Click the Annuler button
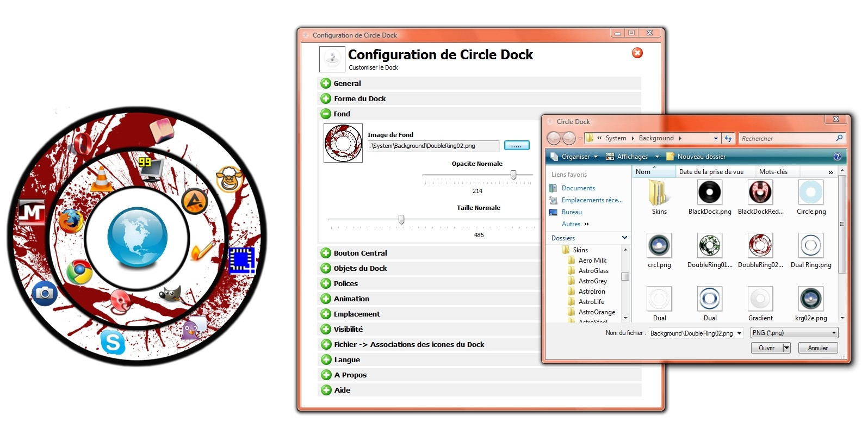868x434 pixels. [817, 348]
